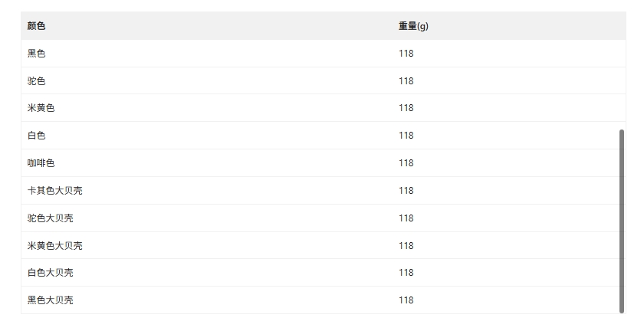This screenshot has height=331, width=644.
Task: Select the 卡其色大贝壳 color cell
Action: pos(54,191)
